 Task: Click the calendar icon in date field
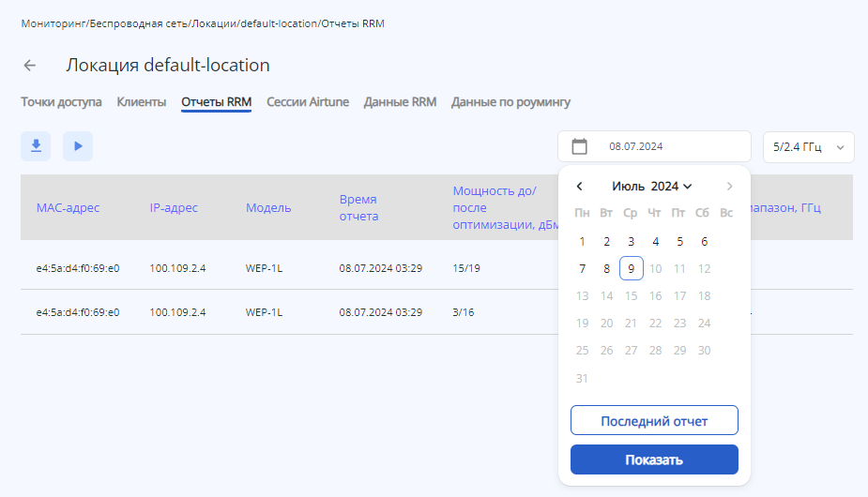580,146
